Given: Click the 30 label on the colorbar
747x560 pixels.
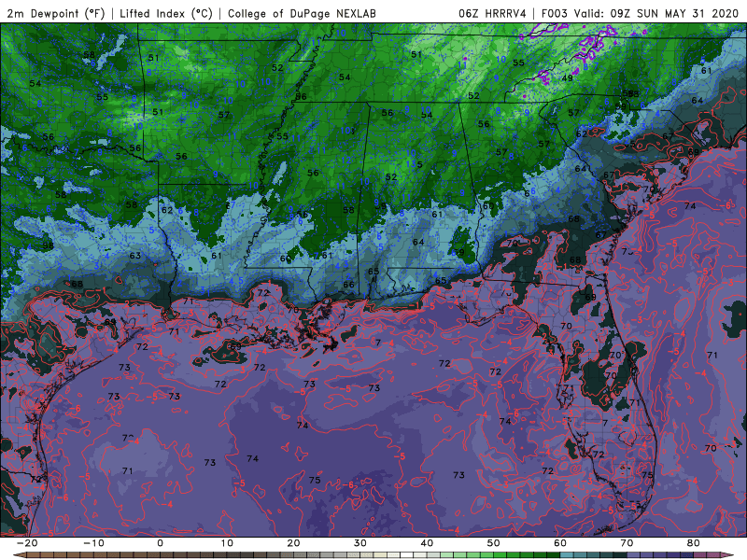Looking at the screenshot, I should point(360,543).
